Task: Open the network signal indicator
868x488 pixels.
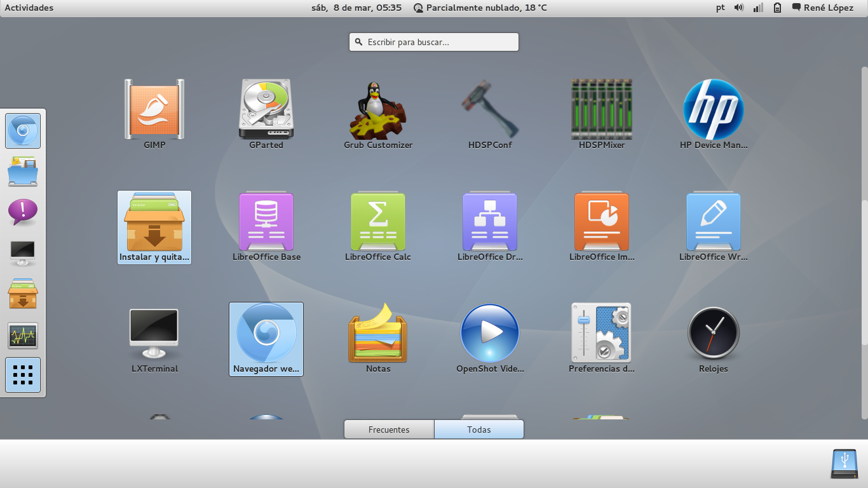Action: tap(758, 8)
